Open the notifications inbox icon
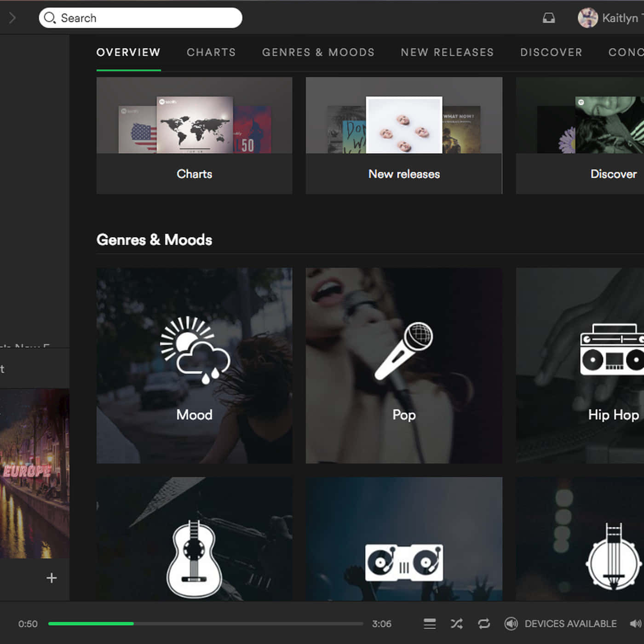644x644 pixels. click(x=549, y=18)
